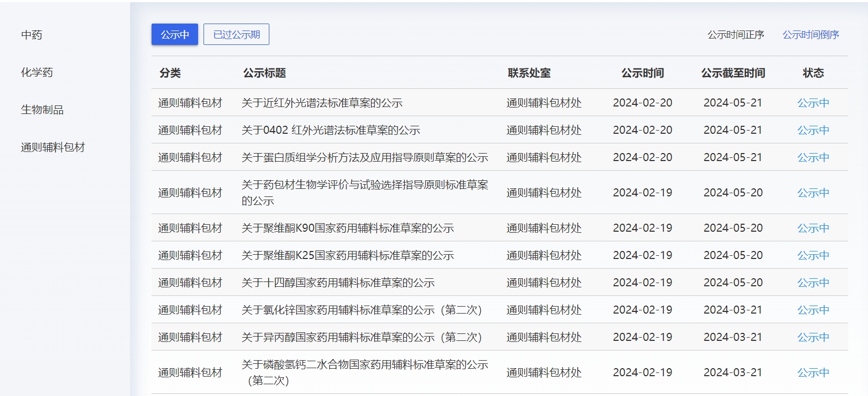868x396 pixels.
Task: Sort by 公示时间倒序
Action: pyautogui.click(x=810, y=35)
